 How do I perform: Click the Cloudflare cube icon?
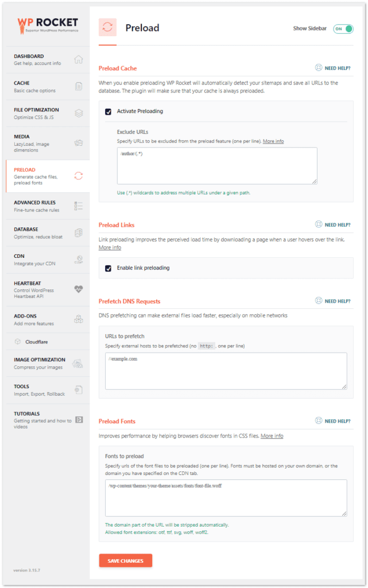pos(18,342)
